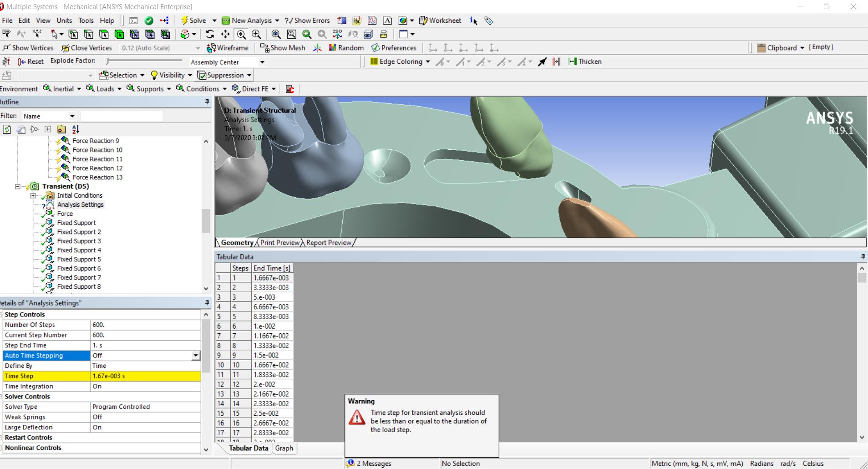
Task: Open Preferences for annotations
Action: pyautogui.click(x=394, y=48)
